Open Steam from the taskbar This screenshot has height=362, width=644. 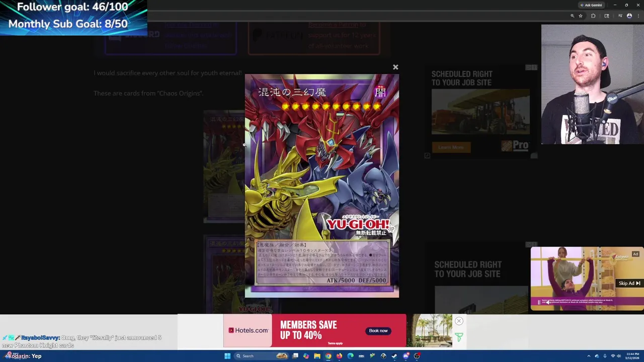pyautogui.click(x=394, y=356)
